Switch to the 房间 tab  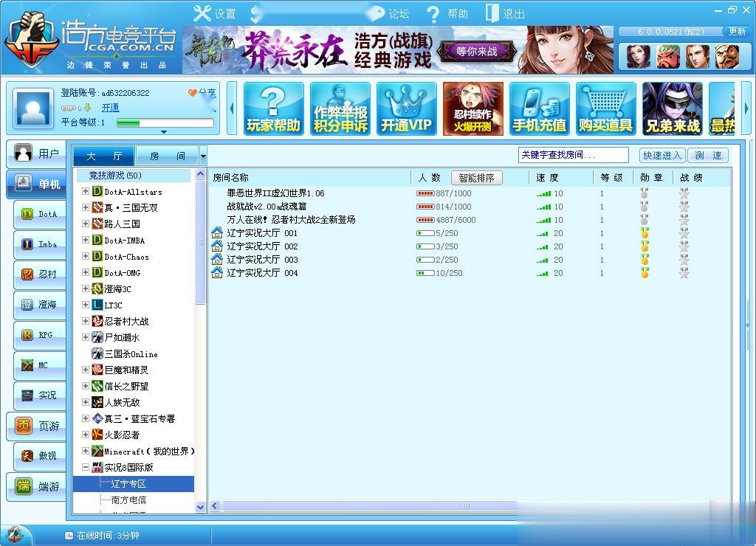pyautogui.click(x=168, y=156)
